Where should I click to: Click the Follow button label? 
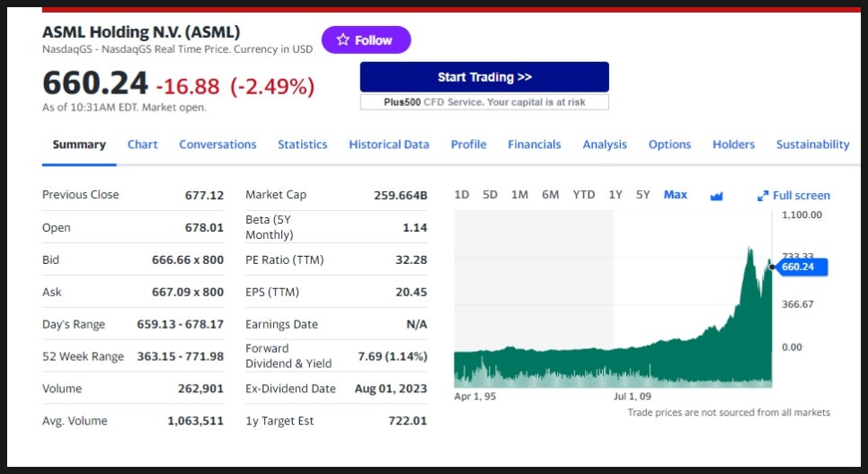pos(373,40)
